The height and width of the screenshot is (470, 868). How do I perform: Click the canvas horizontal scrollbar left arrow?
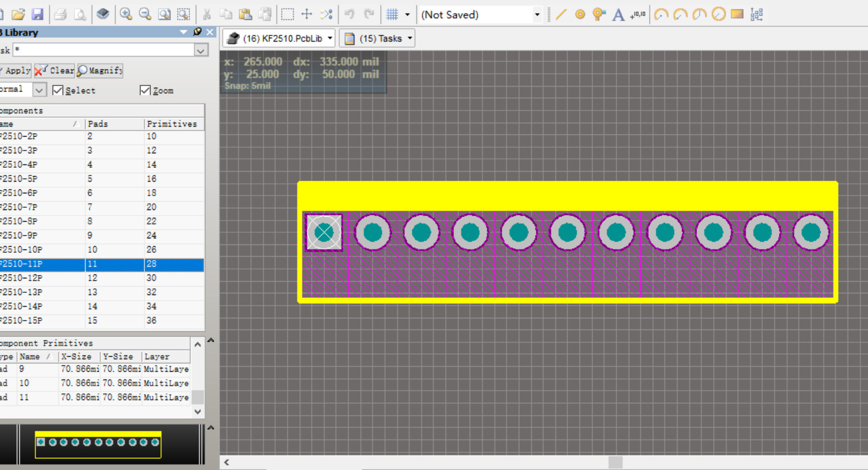226,462
